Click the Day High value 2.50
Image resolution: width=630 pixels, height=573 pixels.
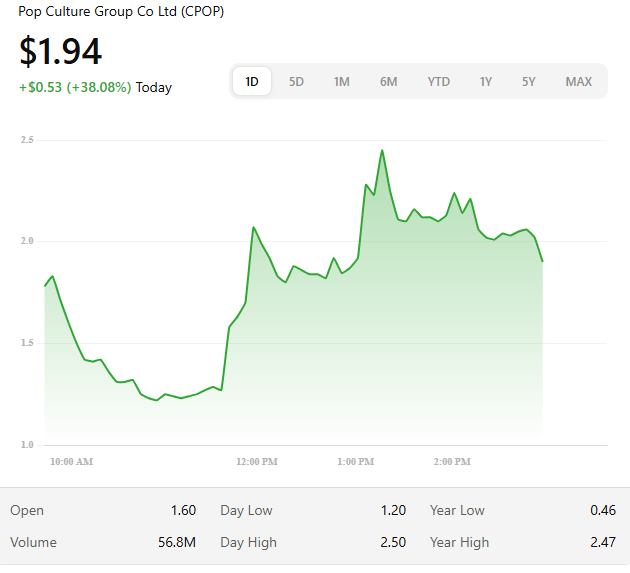pyautogui.click(x=393, y=542)
